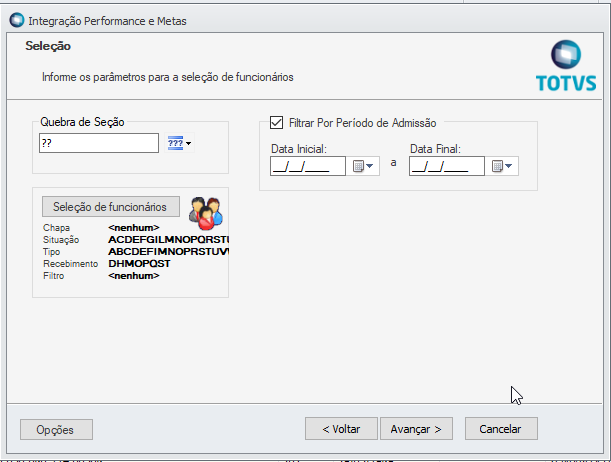This screenshot has height=462, width=611.
Task: Expand the Data Inicial date dropdown arrow
Action: tap(371, 166)
